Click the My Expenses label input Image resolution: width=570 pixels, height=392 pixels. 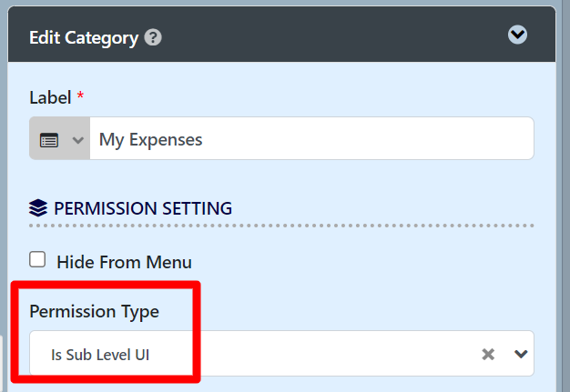click(310, 140)
